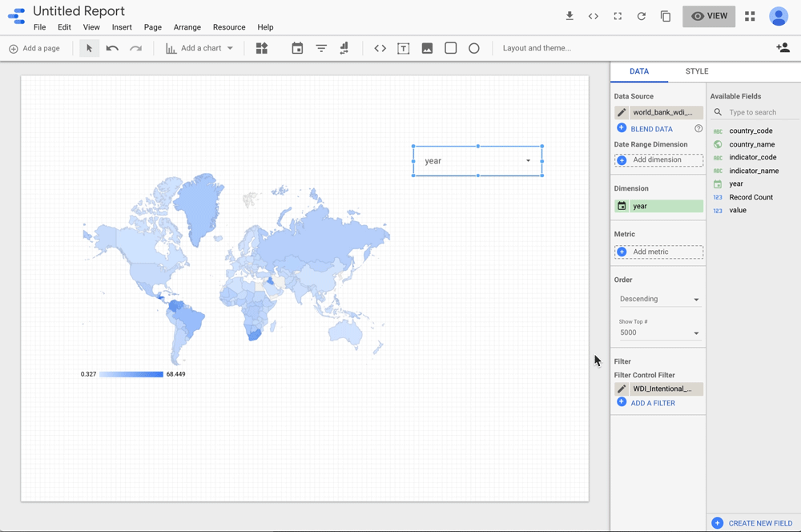Image resolution: width=801 pixels, height=532 pixels.
Task: Make a copy of the report icon
Action: [665, 16]
